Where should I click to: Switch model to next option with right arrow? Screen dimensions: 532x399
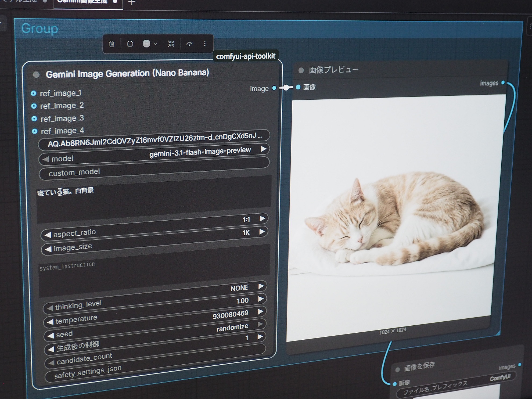(264, 149)
